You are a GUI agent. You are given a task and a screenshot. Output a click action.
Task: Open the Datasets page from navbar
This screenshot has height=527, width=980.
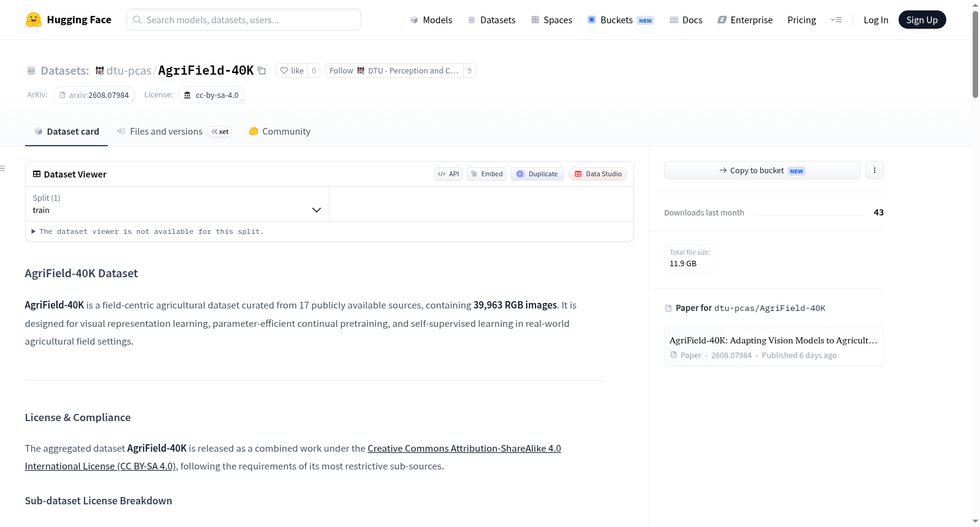pos(491,20)
